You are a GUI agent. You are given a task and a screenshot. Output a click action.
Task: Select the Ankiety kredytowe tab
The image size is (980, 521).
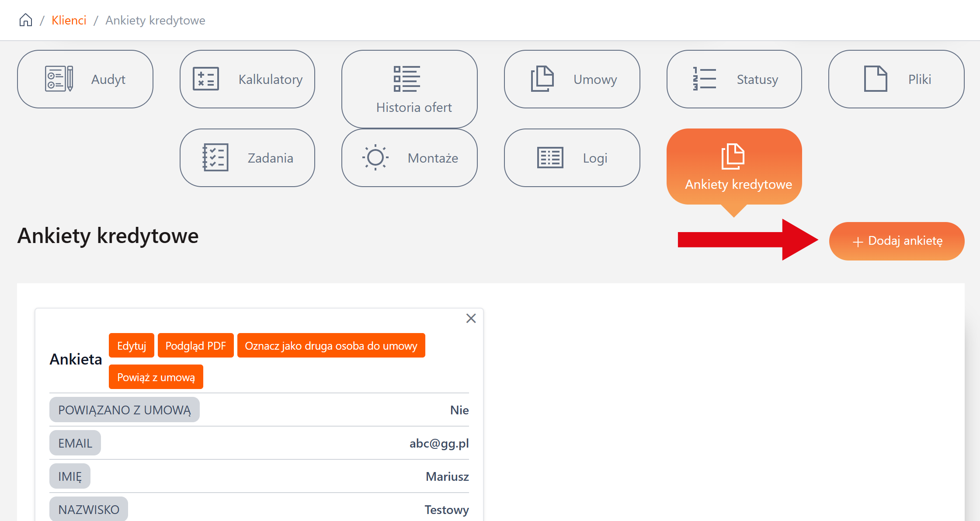[x=734, y=167]
